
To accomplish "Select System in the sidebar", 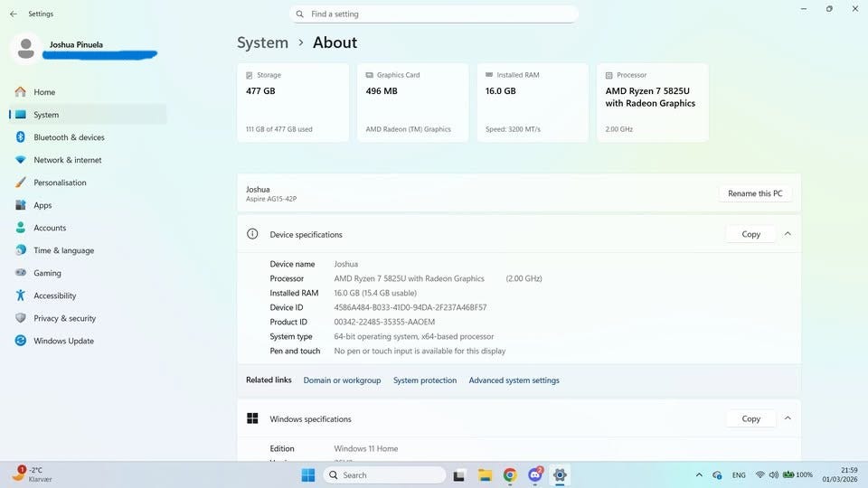I will pyautogui.click(x=88, y=115).
